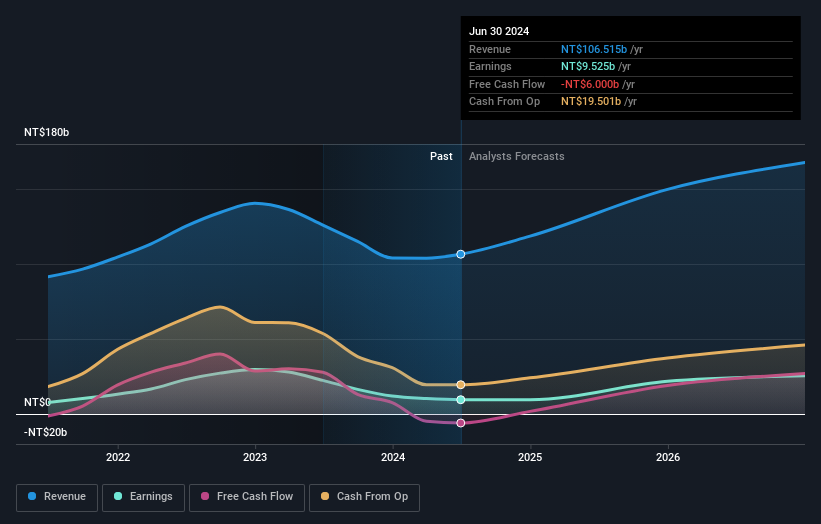Click the -NT$20b axis label
The image size is (821, 524).
pyautogui.click(x=46, y=432)
